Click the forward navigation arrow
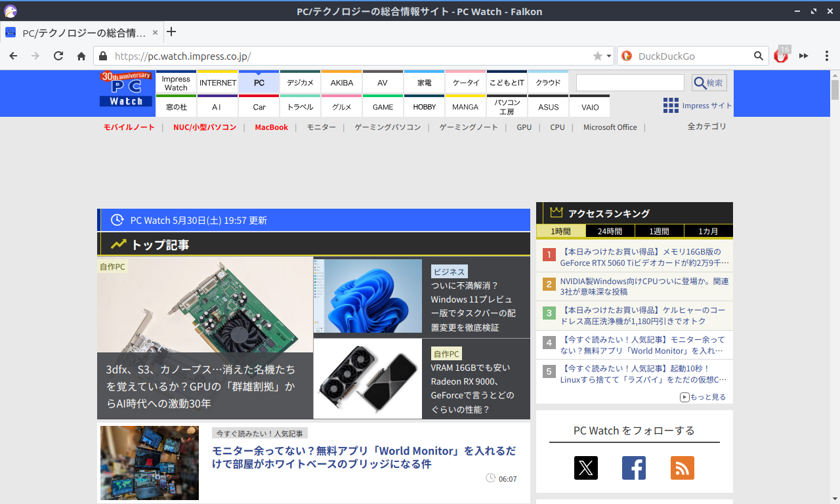The image size is (840, 504). [35, 56]
